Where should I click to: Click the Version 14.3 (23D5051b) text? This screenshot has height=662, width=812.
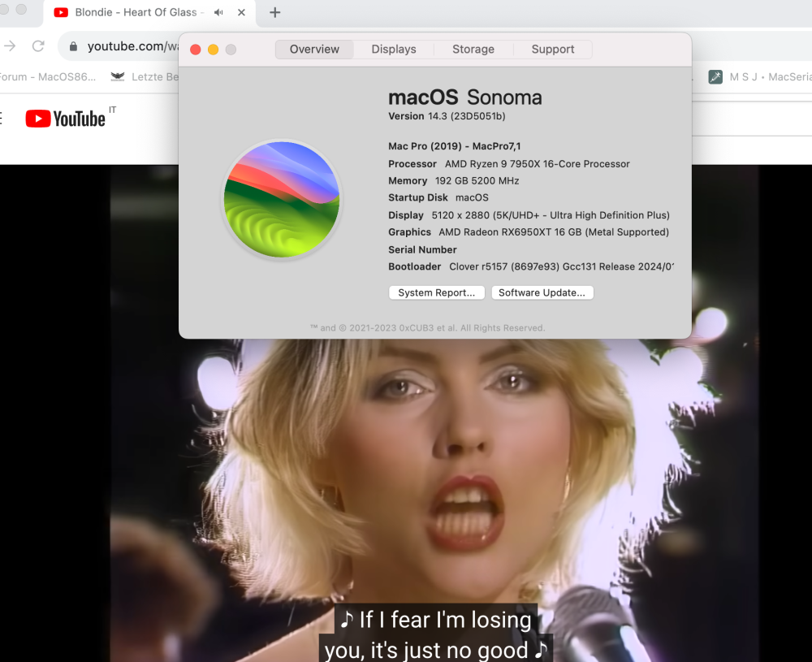point(447,116)
